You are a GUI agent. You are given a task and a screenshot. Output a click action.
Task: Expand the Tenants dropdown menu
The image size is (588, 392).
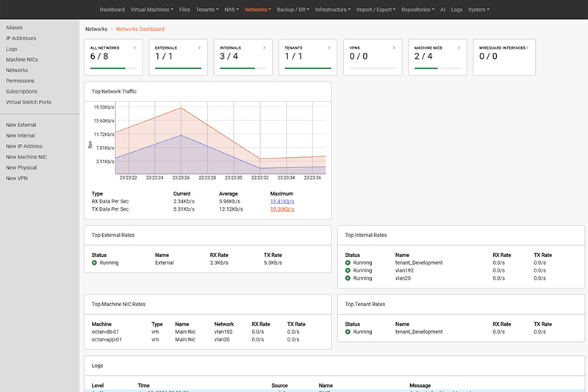tap(207, 10)
